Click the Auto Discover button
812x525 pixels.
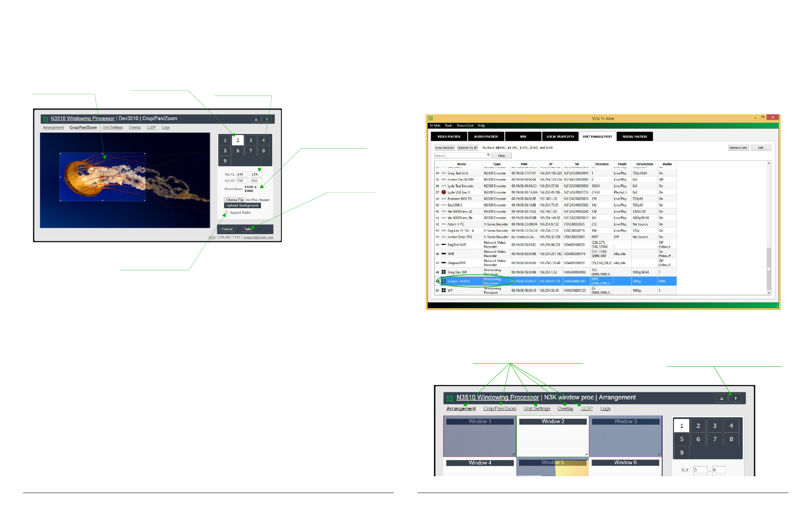coord(445,148)
